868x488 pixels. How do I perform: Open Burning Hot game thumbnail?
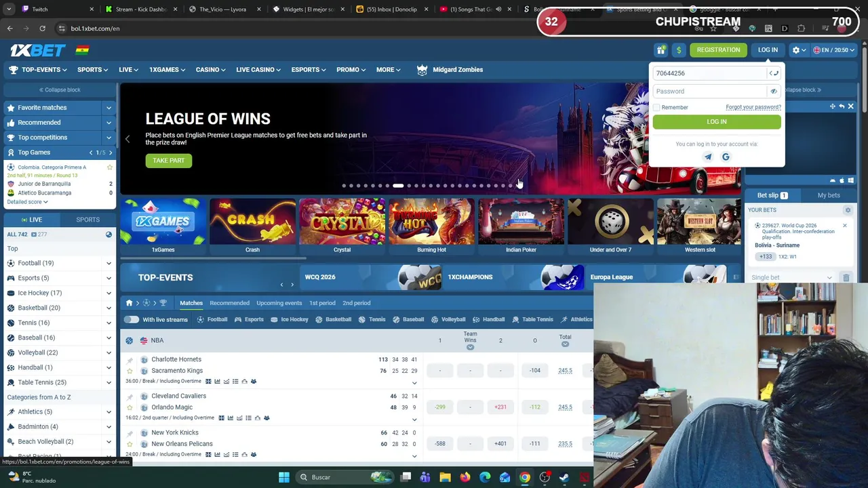tap(431, 226)
